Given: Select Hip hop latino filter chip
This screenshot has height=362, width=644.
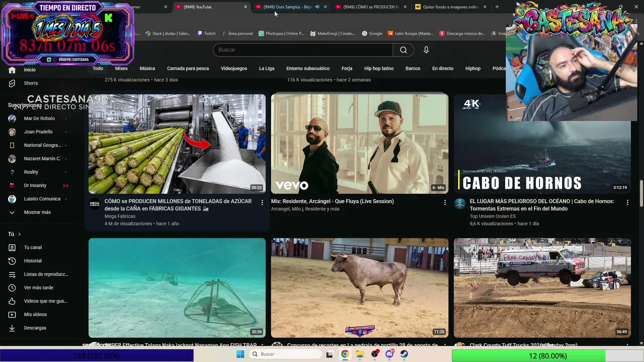Looking at the screenshot, I should [x=379, y=68].
